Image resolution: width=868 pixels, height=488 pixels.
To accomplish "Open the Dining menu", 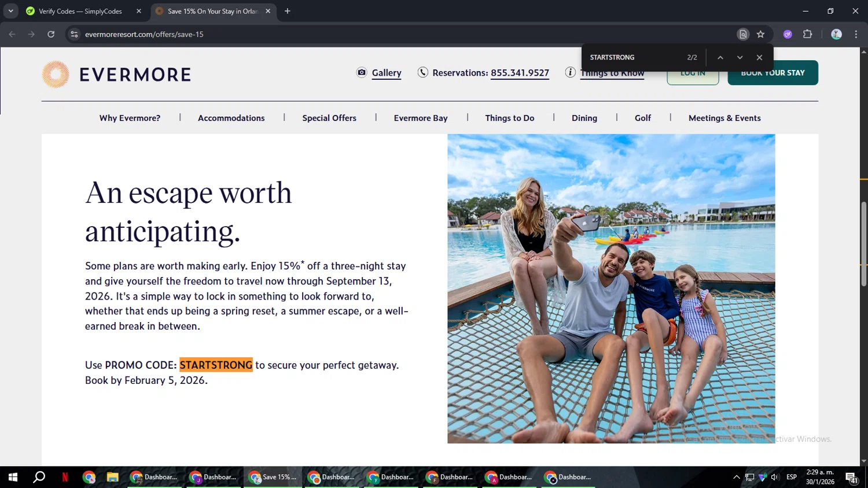I will pyautogui.click(x=584, y=118).
